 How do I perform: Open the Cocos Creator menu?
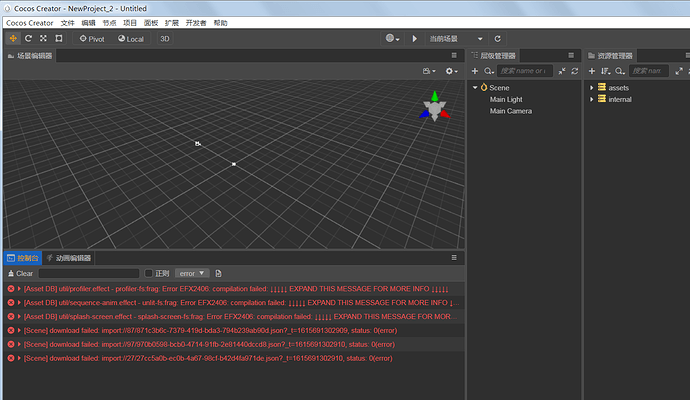(29, 23)
